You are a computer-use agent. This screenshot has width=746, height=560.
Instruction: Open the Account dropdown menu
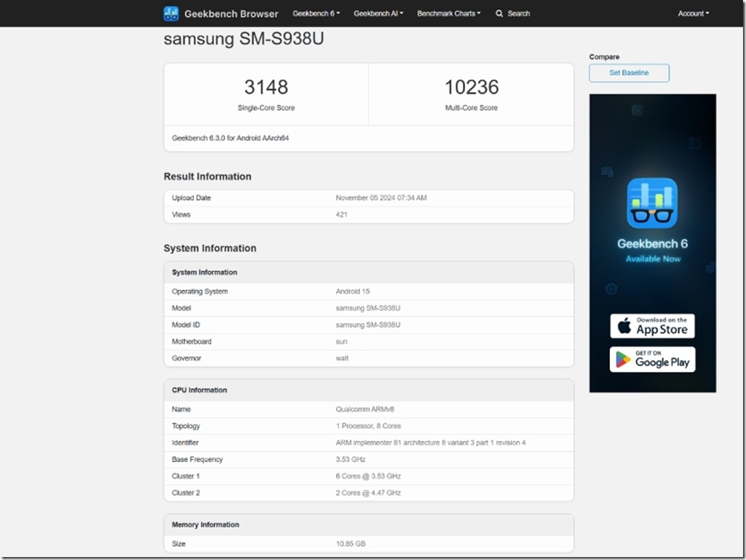(692, 13)
